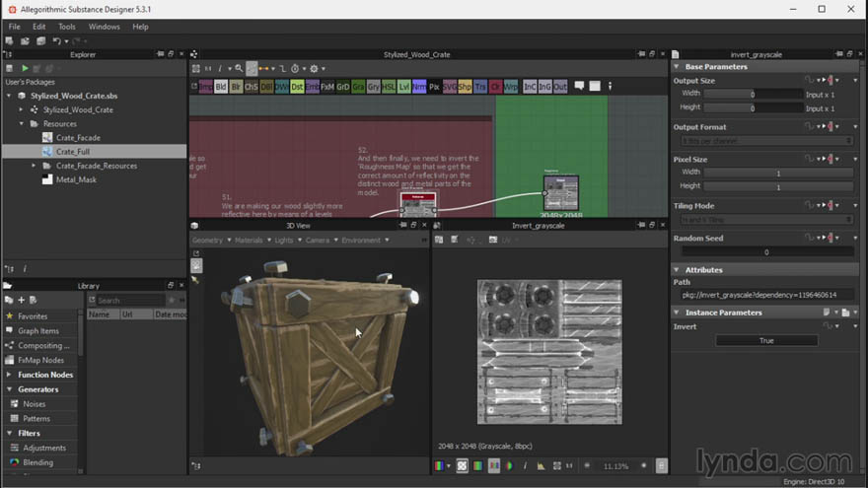Add an FX-Map node from the toolbar

[327, 87]
